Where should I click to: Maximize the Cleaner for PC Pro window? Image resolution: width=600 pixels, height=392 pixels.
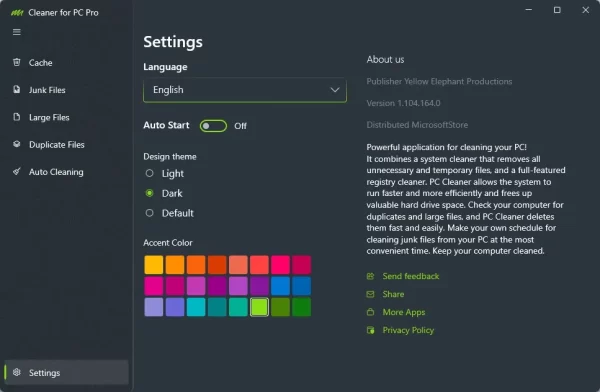pyautogui.click(x=557, y=10)
